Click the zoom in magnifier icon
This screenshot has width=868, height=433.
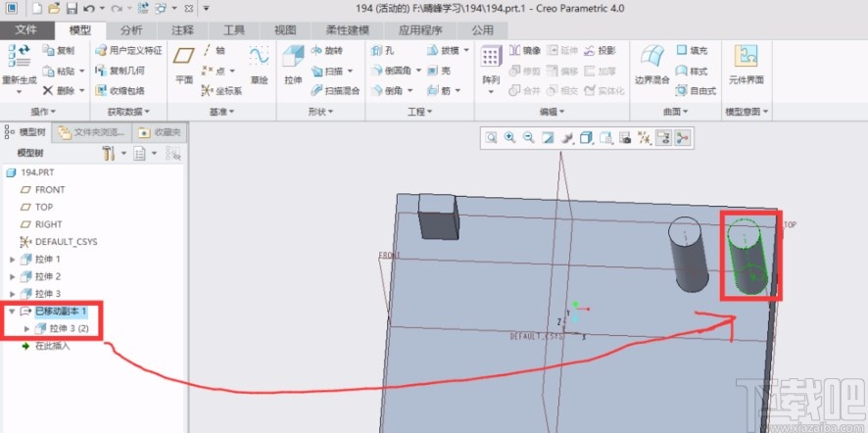[x=509, y=138]
